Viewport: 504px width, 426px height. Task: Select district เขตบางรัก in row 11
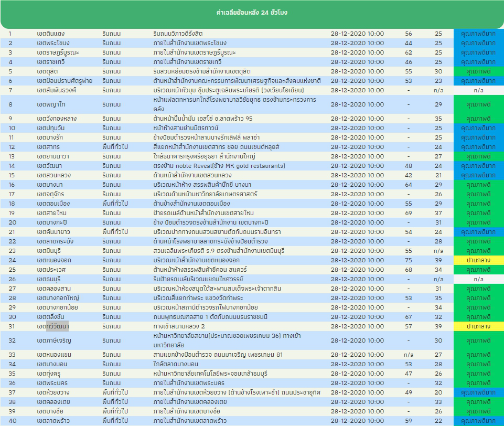pos(49,137)
